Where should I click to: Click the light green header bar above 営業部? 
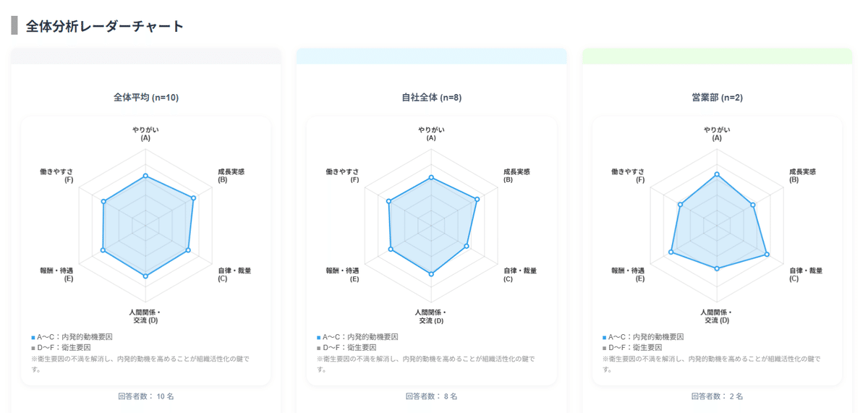[717, 56]
